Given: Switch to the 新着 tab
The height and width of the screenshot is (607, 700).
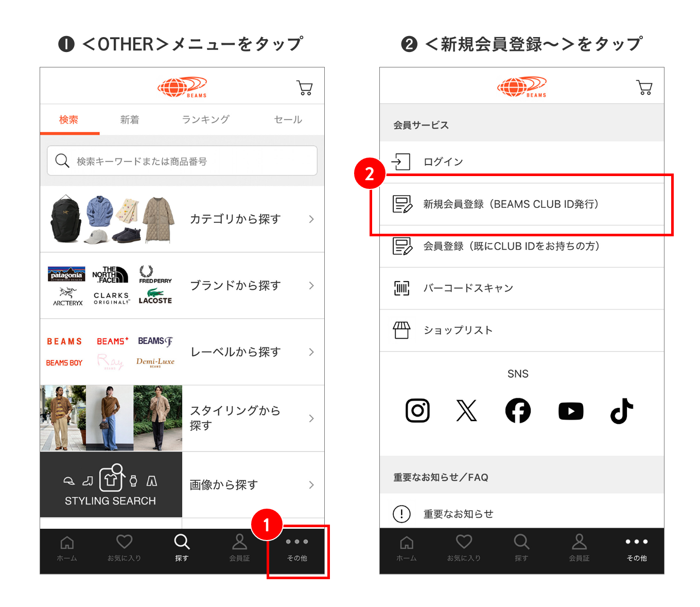Looking at the screenshot, I should [x=130, y=119].
